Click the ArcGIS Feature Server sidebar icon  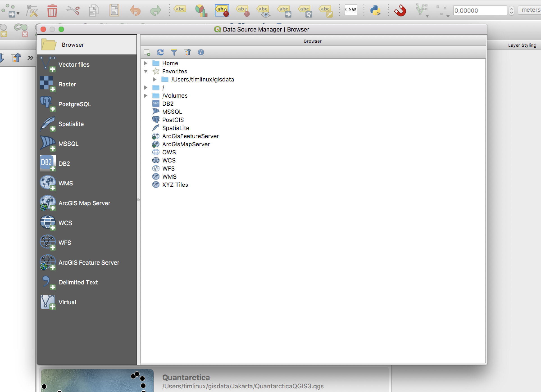[x=48, y=262]
